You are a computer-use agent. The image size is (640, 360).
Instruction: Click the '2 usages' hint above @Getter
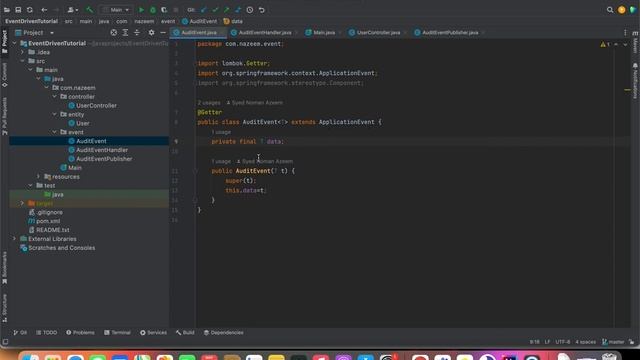[x=209, y=103]
